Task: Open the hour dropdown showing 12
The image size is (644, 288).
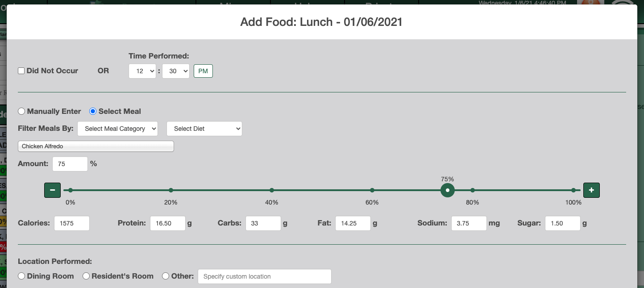Action: (142, 71)
